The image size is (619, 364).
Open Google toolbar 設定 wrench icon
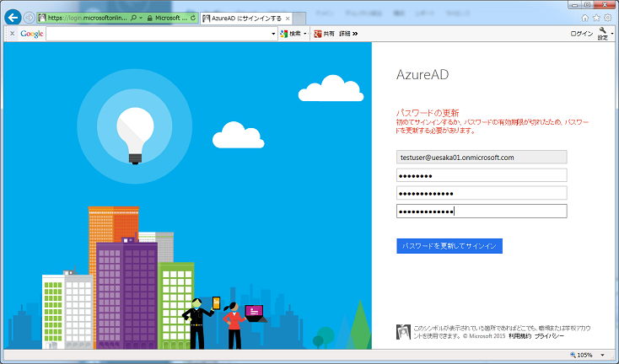pos(602,34)
